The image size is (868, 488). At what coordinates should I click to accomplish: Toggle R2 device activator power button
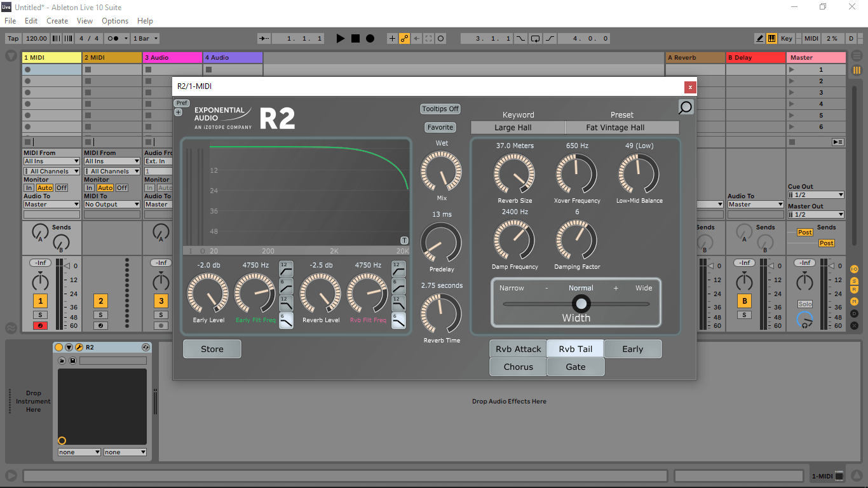pyautogui.click(x=59, y=348)
